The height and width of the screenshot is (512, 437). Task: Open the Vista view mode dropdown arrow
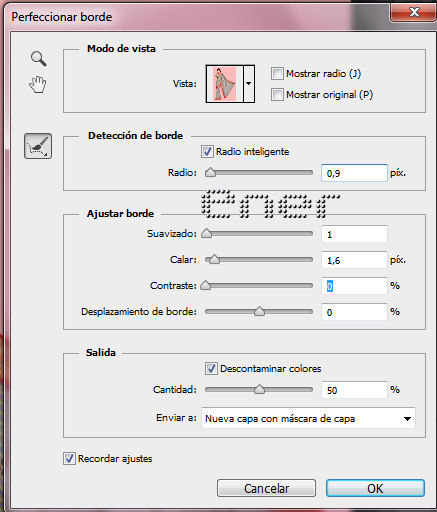(249, 84)
